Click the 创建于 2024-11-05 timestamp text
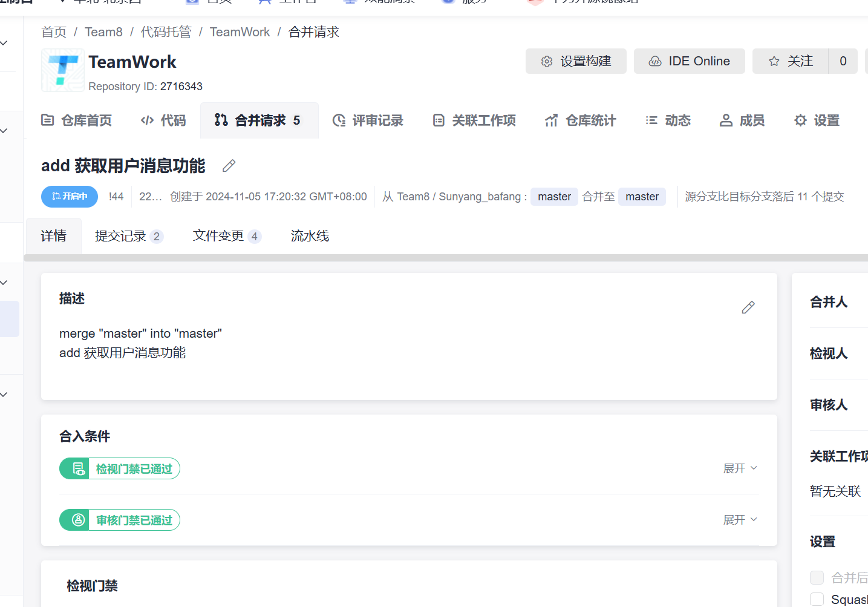 pyautogui.click(x=269, y=197)
